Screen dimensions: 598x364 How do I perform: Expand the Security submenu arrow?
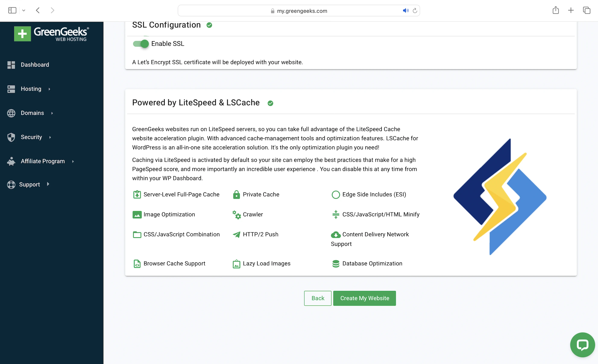click(50, 137)
